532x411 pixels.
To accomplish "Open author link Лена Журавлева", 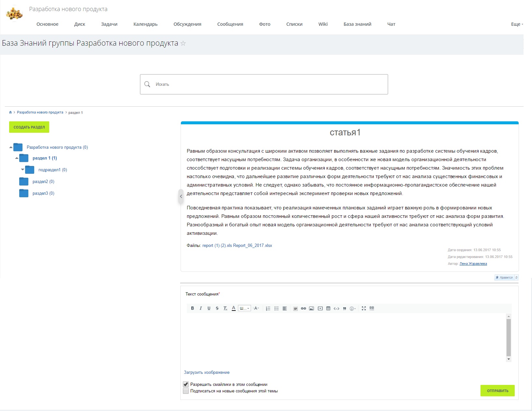I will tap(473, 264).
